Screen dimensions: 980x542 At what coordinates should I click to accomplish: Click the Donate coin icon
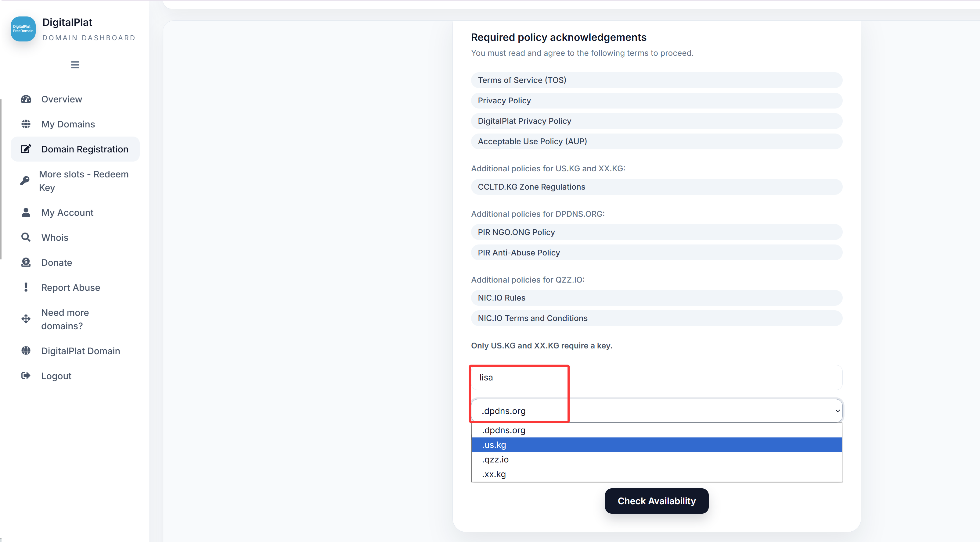pos(26,262)
